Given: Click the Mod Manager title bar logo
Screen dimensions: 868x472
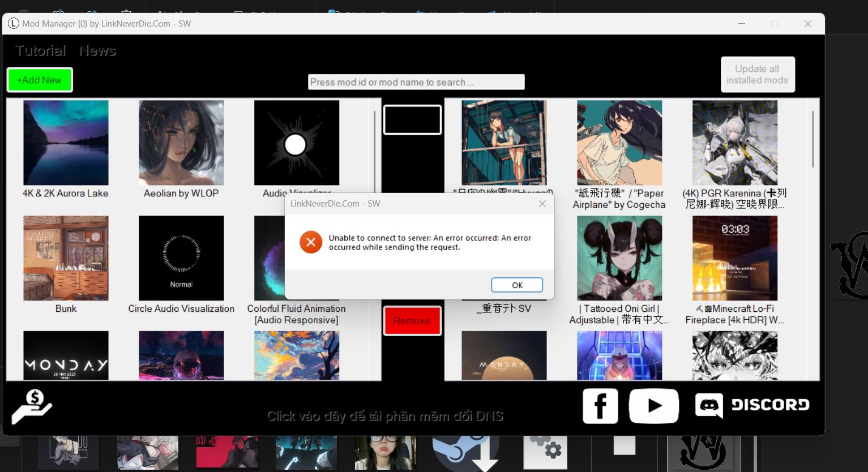Looking at the screenshot, I should tap(13, 24).
